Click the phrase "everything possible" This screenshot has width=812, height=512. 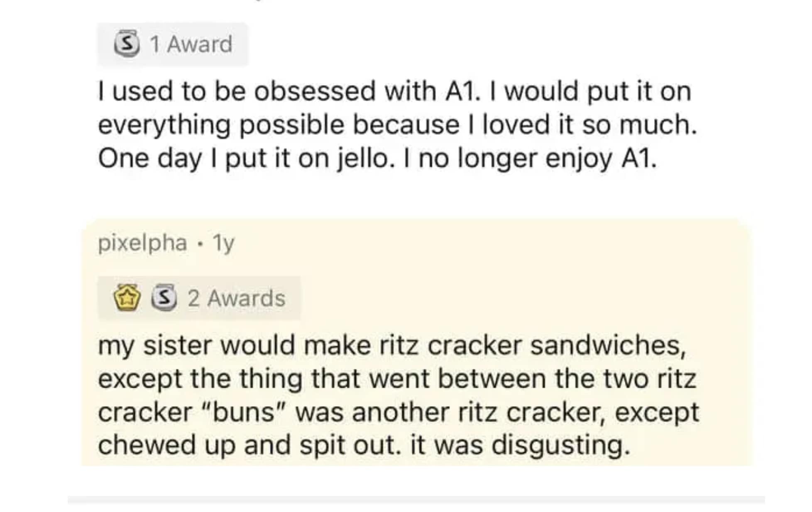click(x=221, y=125)
